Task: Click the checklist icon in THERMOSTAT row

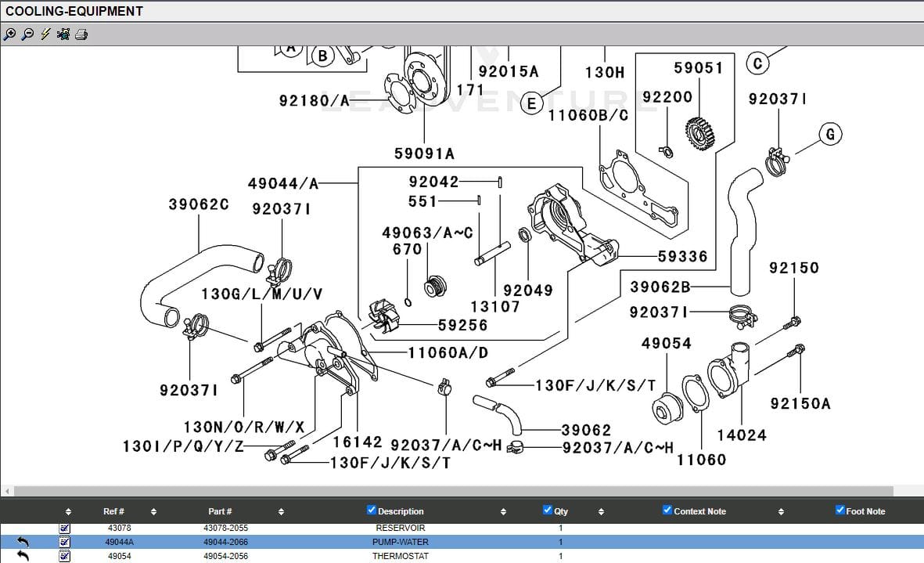Action: [65, 556]
